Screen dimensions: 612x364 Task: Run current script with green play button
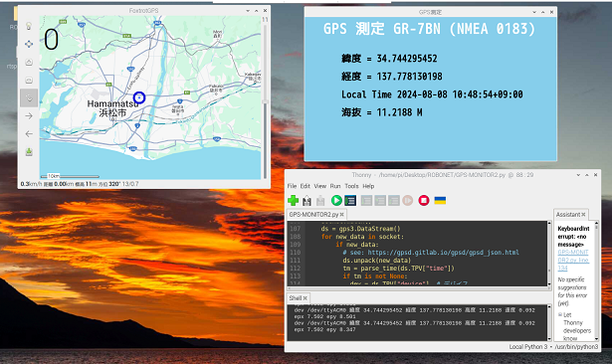[x=336, y=201]
